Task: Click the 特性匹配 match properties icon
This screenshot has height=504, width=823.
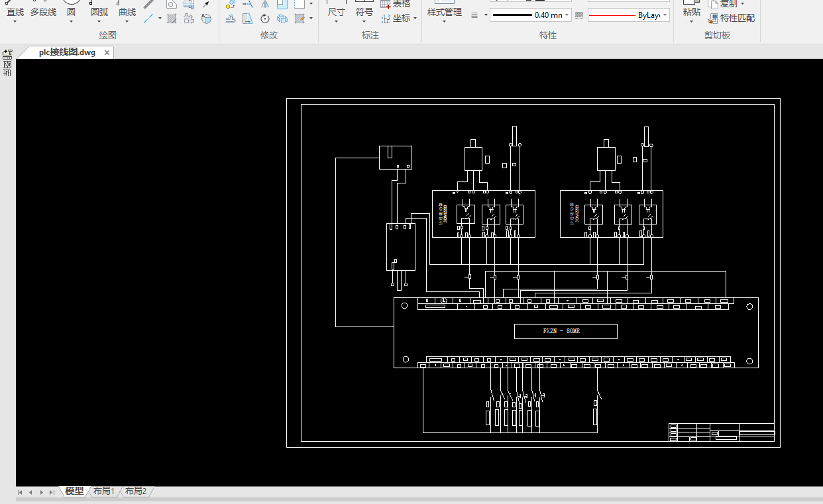Action: [713, 19]
